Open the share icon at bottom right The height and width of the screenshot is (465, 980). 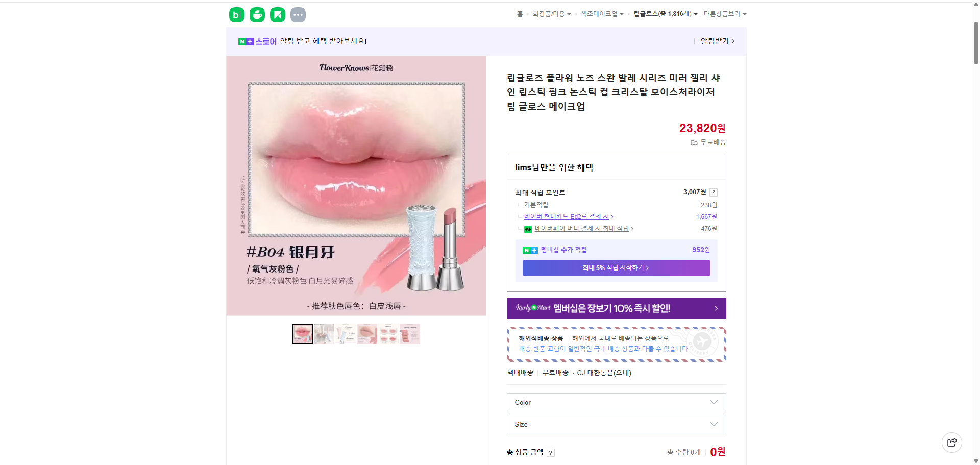coord(951,442)
